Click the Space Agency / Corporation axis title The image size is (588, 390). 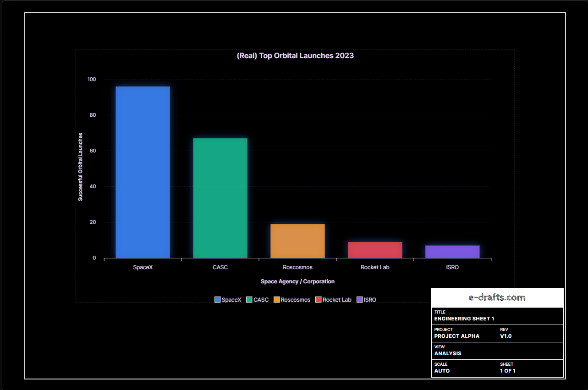click(x=297, y=282)
